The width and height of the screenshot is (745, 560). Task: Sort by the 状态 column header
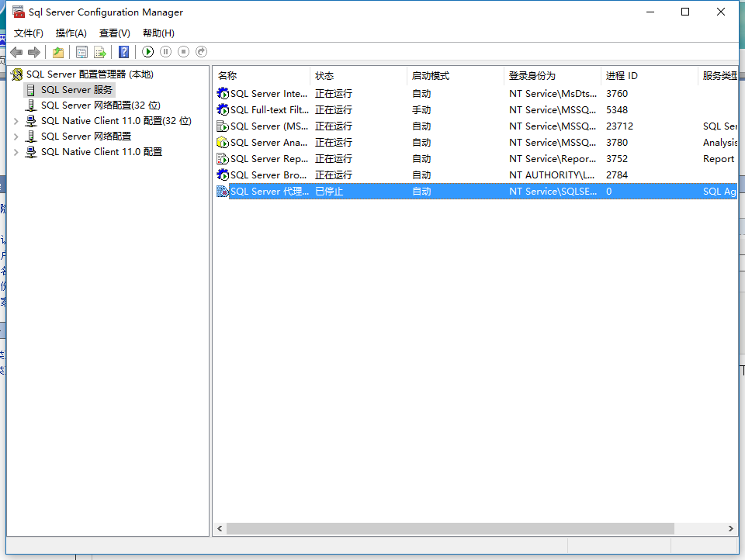tap(359, 76)
